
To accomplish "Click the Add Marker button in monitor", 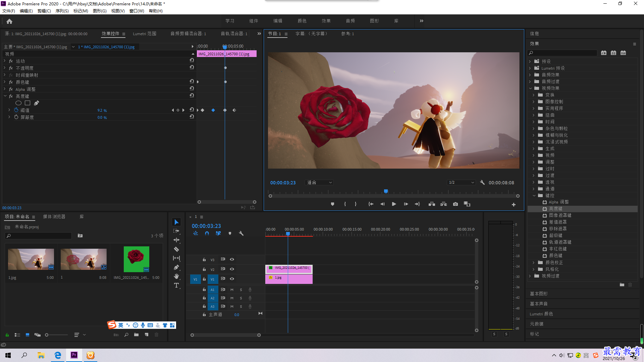I will (x=332, y=204).
